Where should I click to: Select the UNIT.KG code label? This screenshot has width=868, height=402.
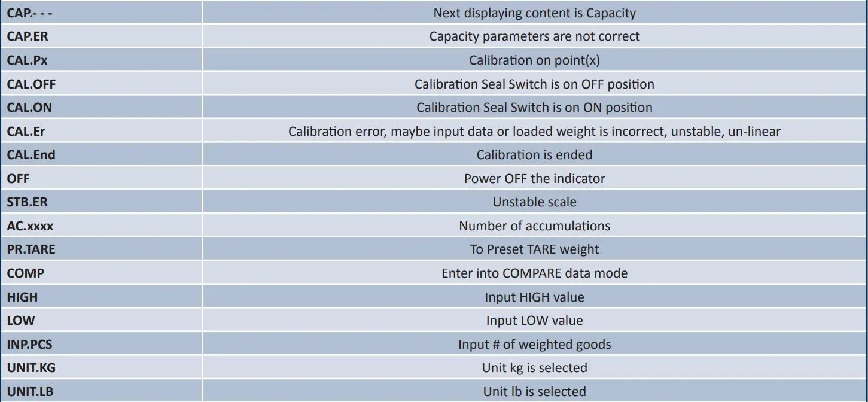click(31, 367)
